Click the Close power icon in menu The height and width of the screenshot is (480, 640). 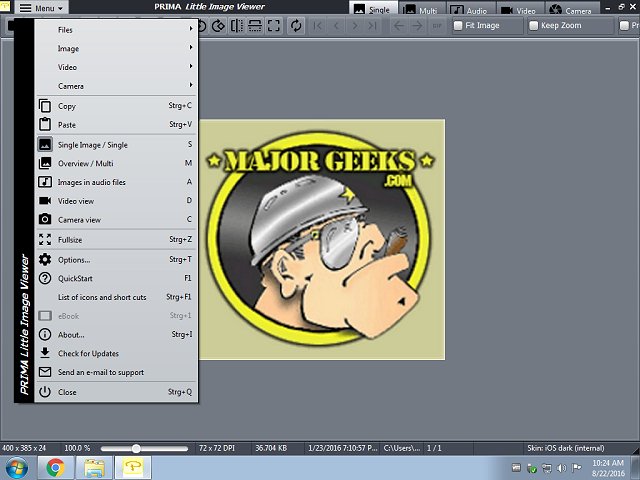[44, 392]
